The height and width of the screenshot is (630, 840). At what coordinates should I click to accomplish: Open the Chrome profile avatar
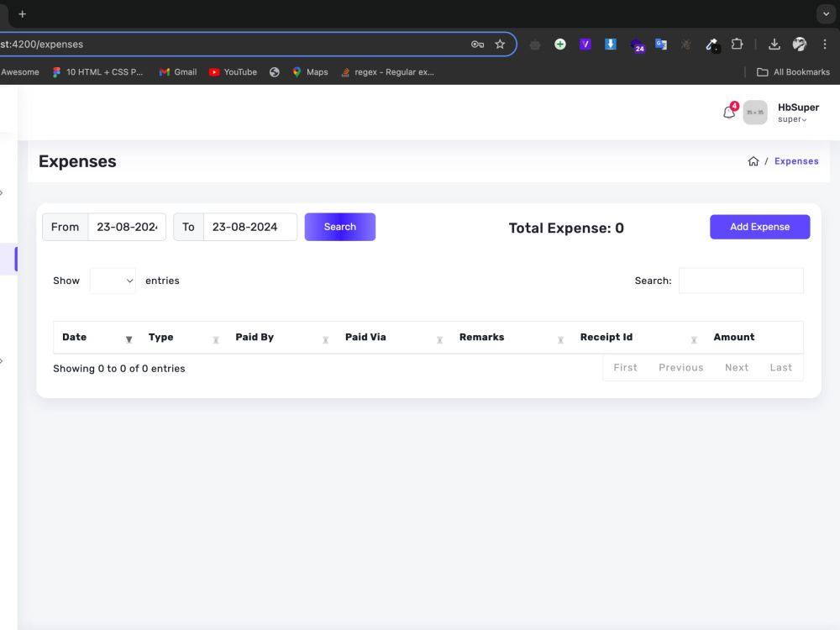tap(800, 45)
